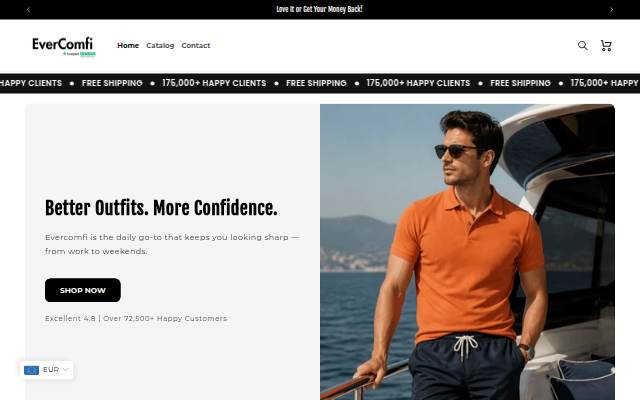Click the EU flag icon

pyautogui.click(x=31, y=370)
